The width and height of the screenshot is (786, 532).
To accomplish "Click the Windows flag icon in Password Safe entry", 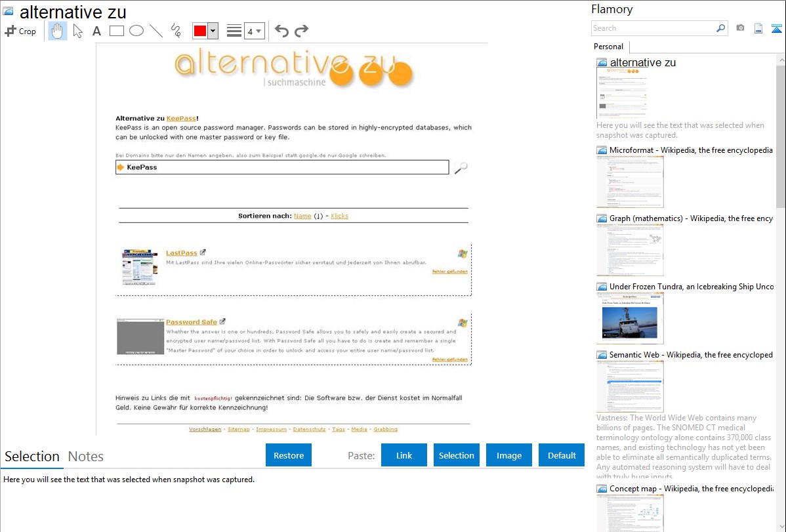I will (x=463, y=323).
